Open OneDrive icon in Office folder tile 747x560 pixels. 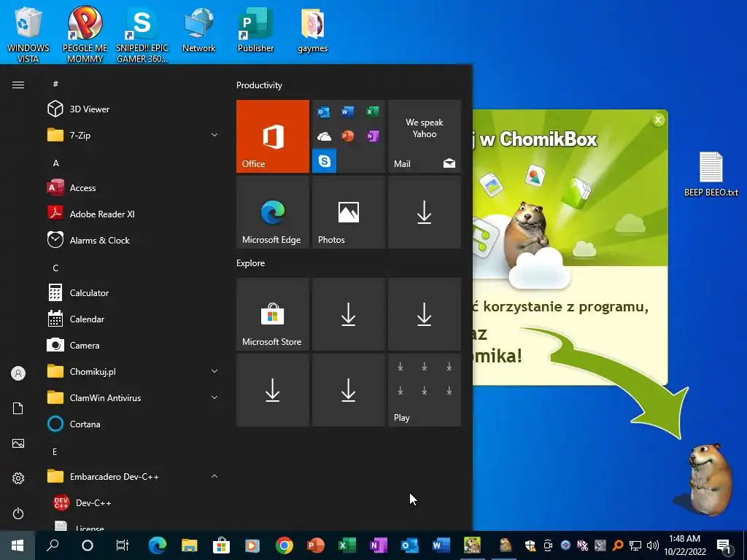pyautogui.click(x=325, y=136)
